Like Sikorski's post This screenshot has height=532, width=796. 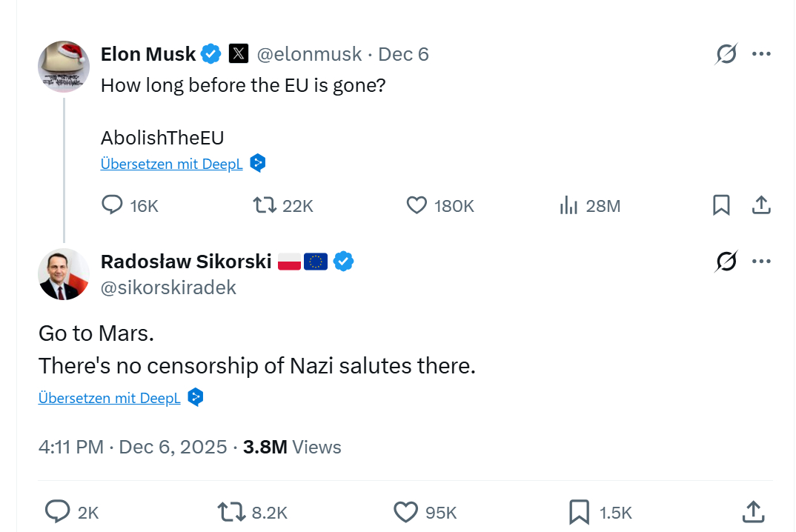pos(405,512)
